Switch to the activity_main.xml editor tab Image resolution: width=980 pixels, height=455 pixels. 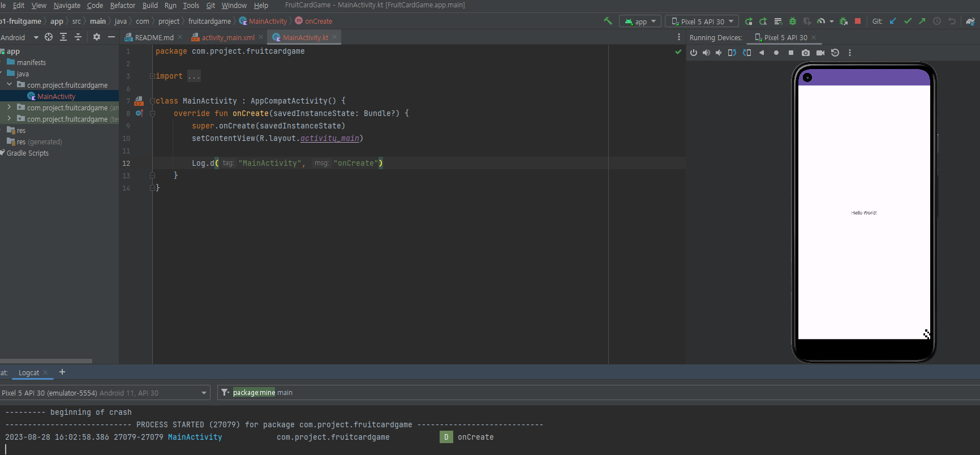pos(228,37)
